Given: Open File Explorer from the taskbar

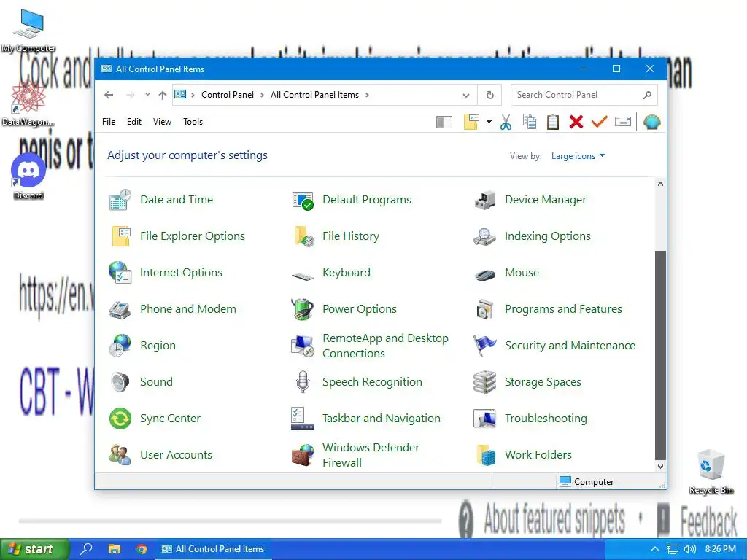Looking at the screenshot, I should [115, 549].
